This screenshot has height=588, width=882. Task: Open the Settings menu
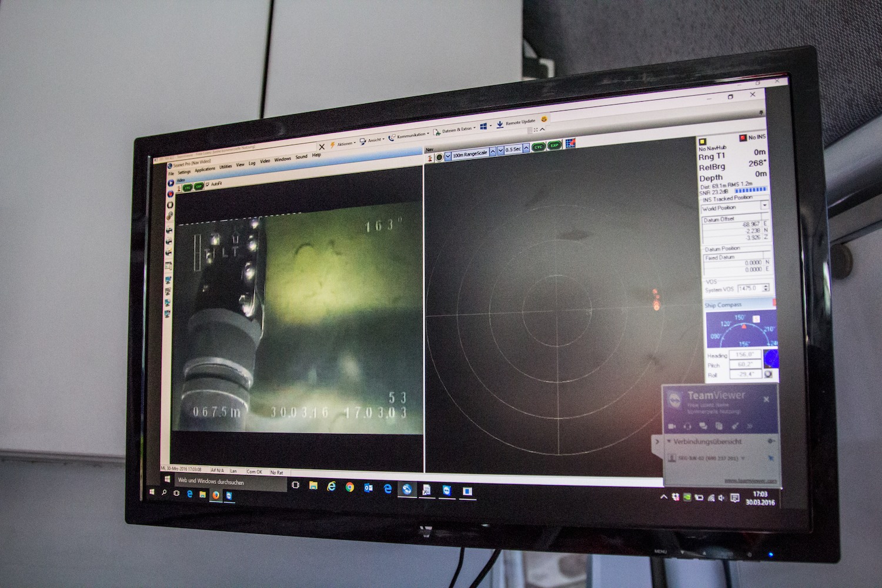[184, 172]
